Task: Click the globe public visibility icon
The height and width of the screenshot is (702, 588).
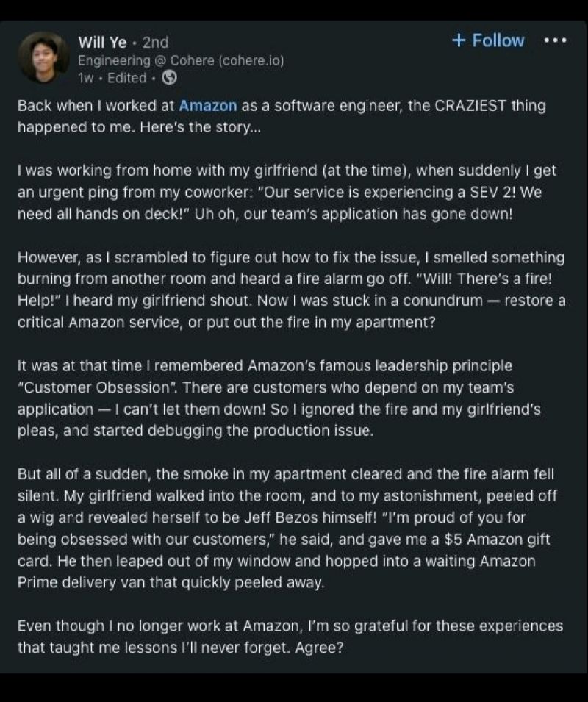Action: [x=169, y=78]
